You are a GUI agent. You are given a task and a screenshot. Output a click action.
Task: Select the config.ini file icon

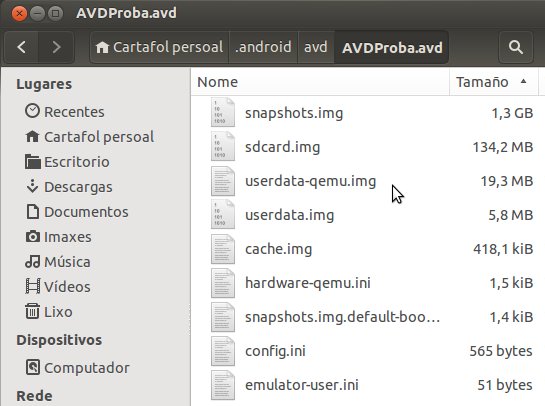click(223, 351)
